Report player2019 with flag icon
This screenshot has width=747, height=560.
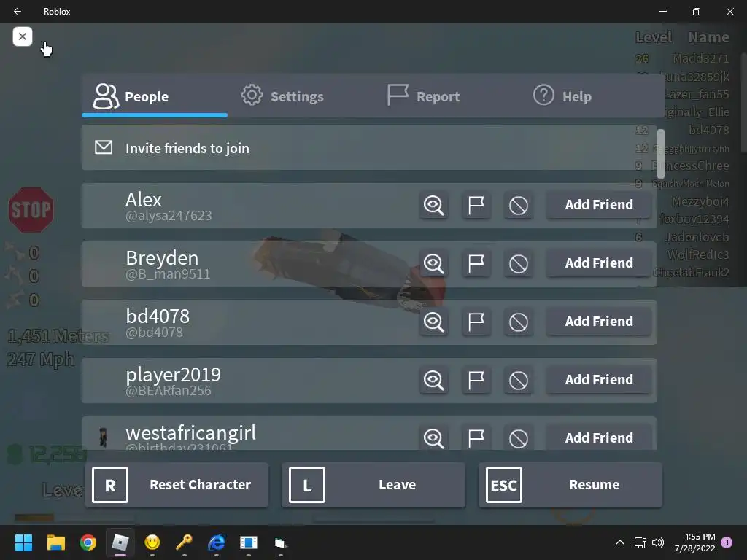click(476, 380)
